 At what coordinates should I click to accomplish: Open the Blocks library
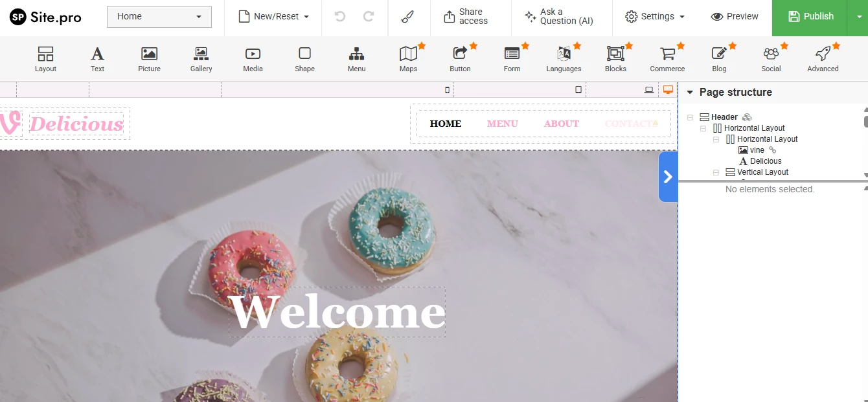pyautogui.click(x=615, y=58)
